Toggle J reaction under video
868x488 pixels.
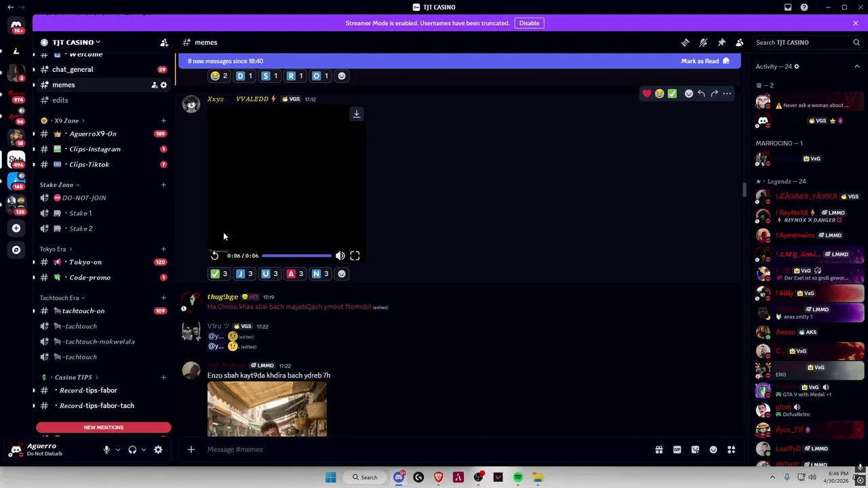click(244, 274)
